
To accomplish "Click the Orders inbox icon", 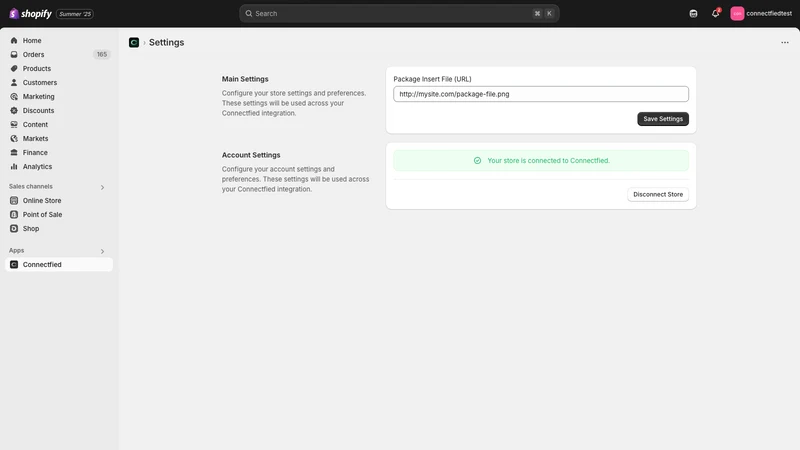I will pyautogui.click(x=14, y=55).
